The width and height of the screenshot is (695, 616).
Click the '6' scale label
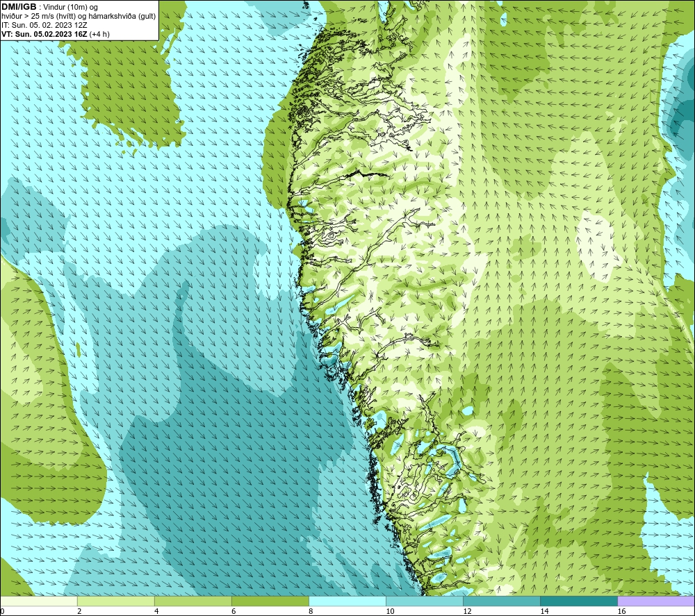(233, 612)
